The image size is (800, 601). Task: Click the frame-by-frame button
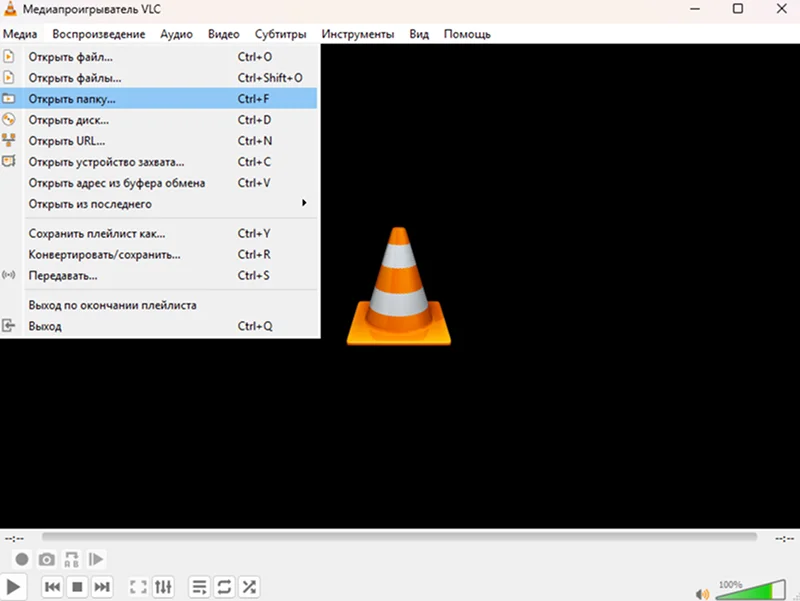tap(96, 559)
